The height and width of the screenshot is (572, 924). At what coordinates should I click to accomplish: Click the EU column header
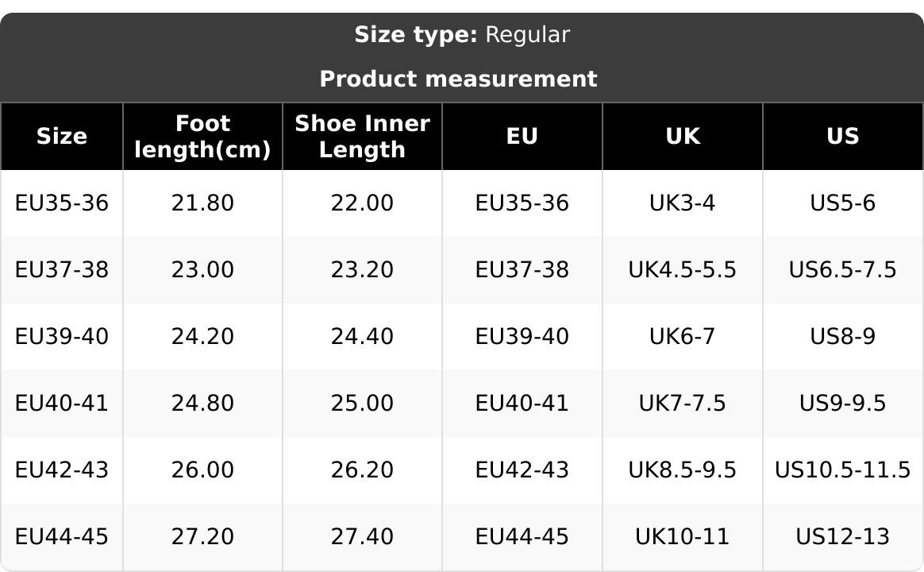tap(522, 137)
